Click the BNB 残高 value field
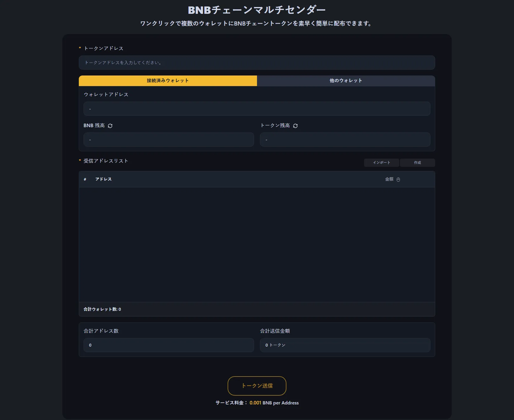The width and height of the screenshot is (514, 420). pyautogui.click(x=168, y=140)
